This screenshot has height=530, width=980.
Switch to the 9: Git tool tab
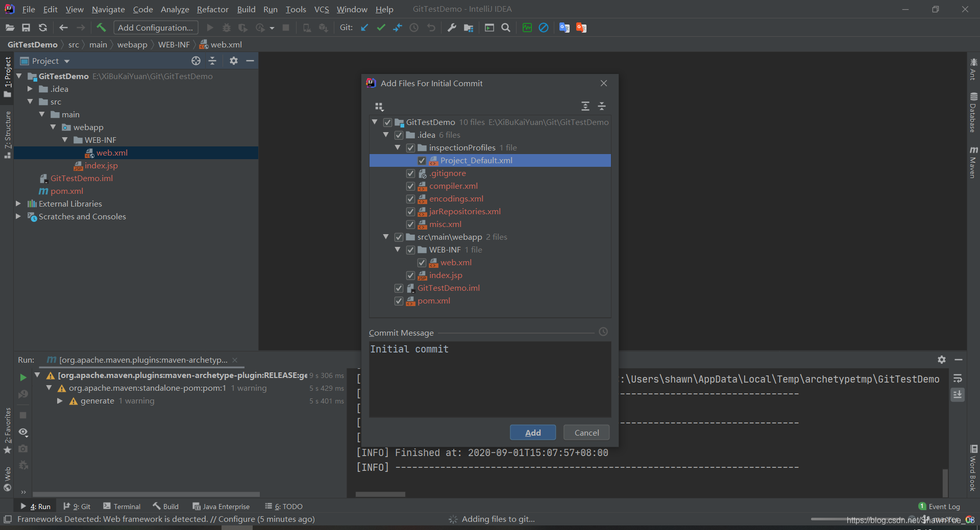77,506
